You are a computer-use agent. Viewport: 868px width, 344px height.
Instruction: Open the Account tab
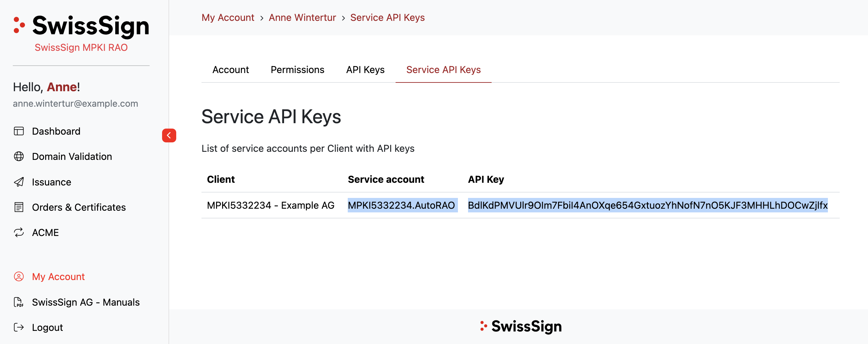pyautogui.click(x=231, y=70)
